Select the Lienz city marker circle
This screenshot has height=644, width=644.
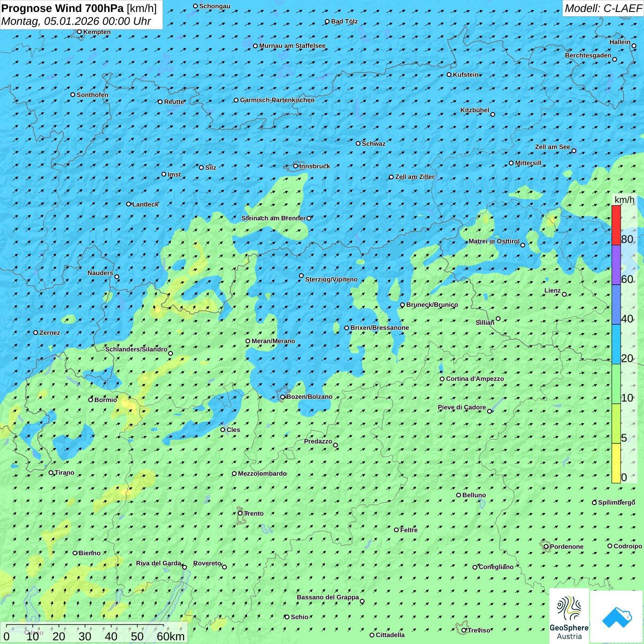[564, 294]
